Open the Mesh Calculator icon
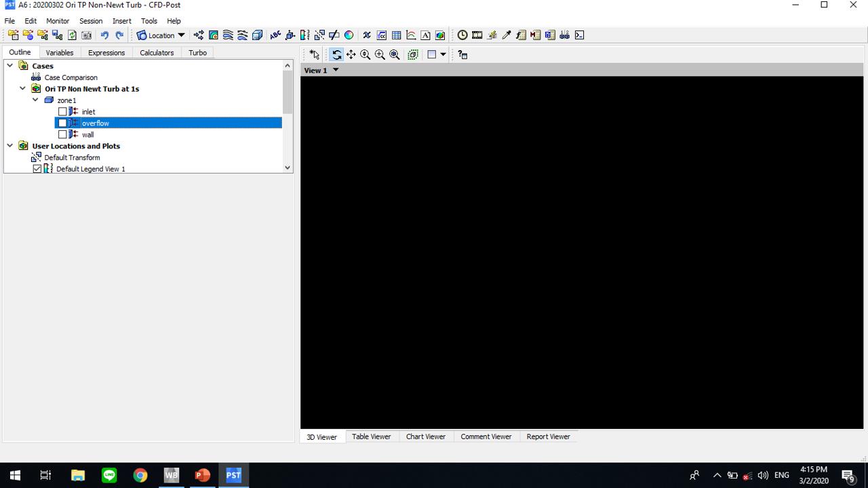The width and height of the screenshot is (868, 488). click(x=550, y=35)
